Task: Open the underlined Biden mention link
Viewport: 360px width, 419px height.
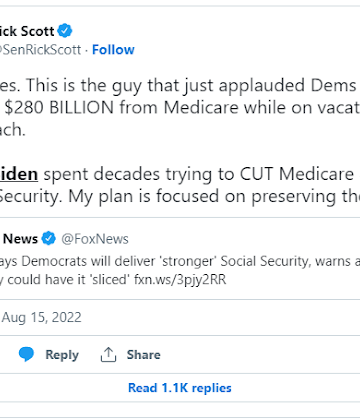Action: point(19,174)
